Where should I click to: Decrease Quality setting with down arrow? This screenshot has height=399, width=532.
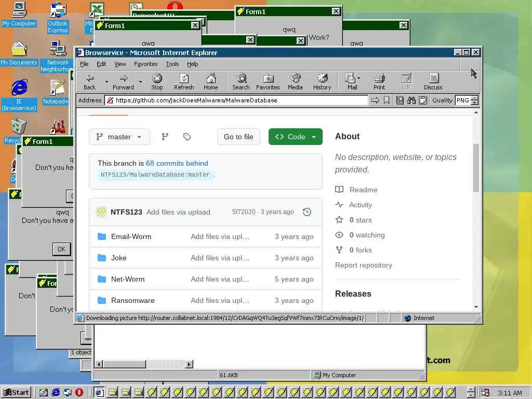475,102
